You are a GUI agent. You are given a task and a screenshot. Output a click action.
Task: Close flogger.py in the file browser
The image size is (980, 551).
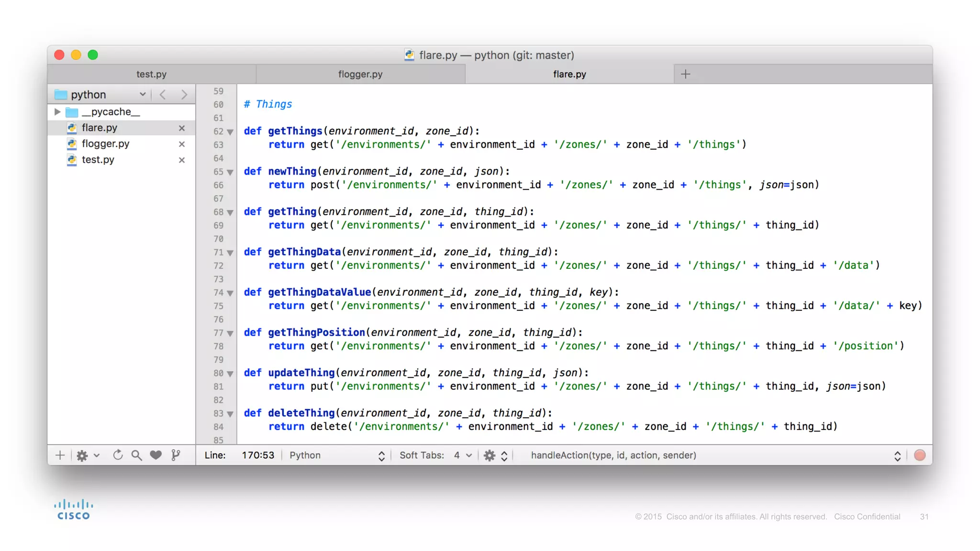pyautogui.click(x=182, y=144)
